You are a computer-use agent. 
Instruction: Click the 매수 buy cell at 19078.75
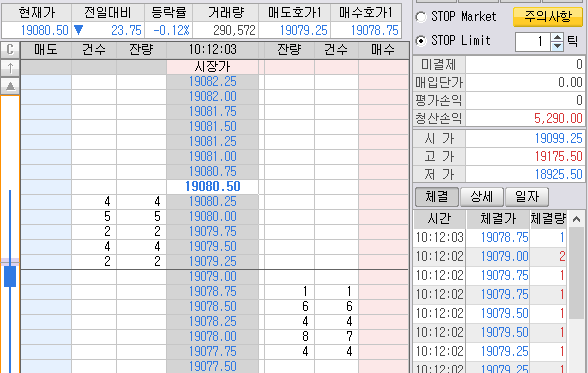coord(383,292)
